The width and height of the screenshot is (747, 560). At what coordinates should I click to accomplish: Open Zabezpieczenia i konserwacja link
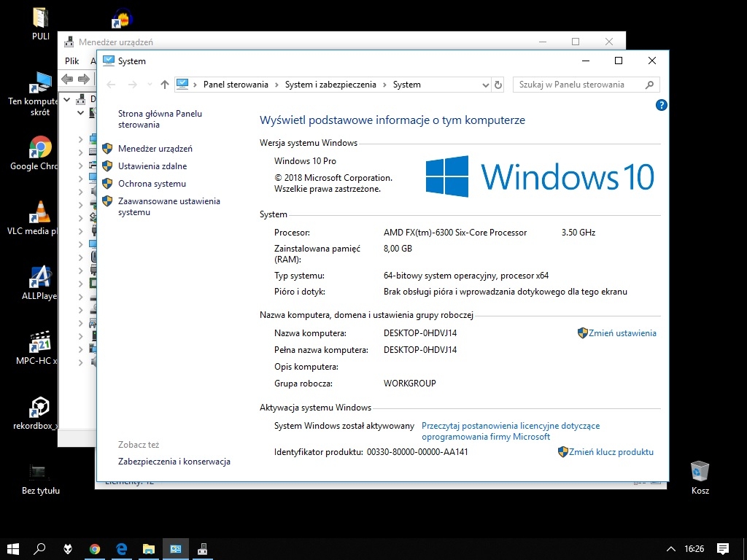174,462
